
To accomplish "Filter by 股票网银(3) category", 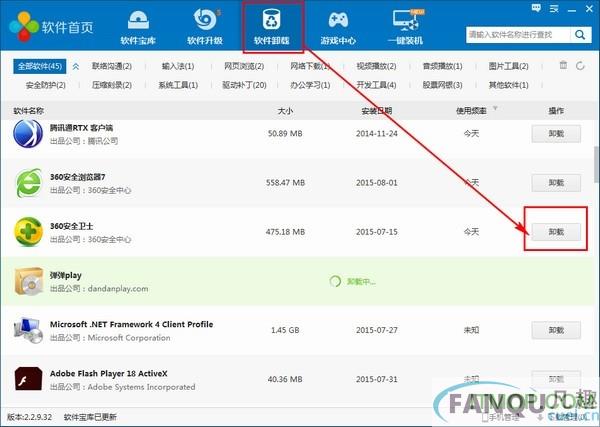I will click(x=442, y=85).
